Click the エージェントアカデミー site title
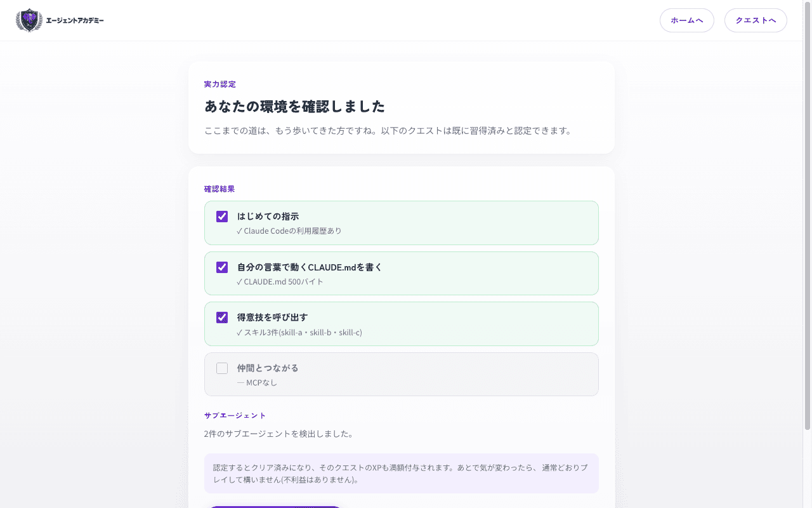812x508 pixels. tap(75, 20)
